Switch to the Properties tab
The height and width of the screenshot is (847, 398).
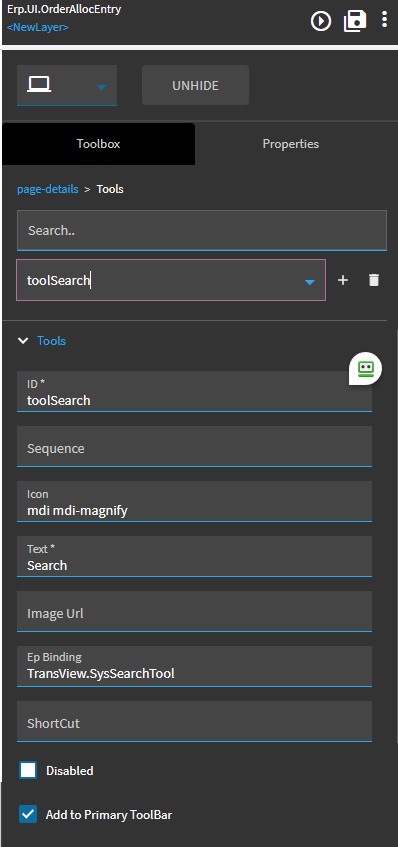[291, 144]
